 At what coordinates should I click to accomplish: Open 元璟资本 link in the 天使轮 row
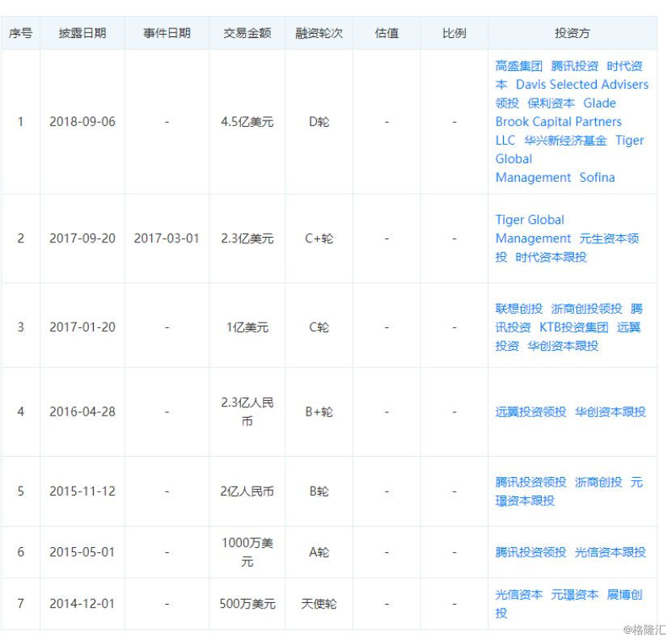tap(575, 595)
